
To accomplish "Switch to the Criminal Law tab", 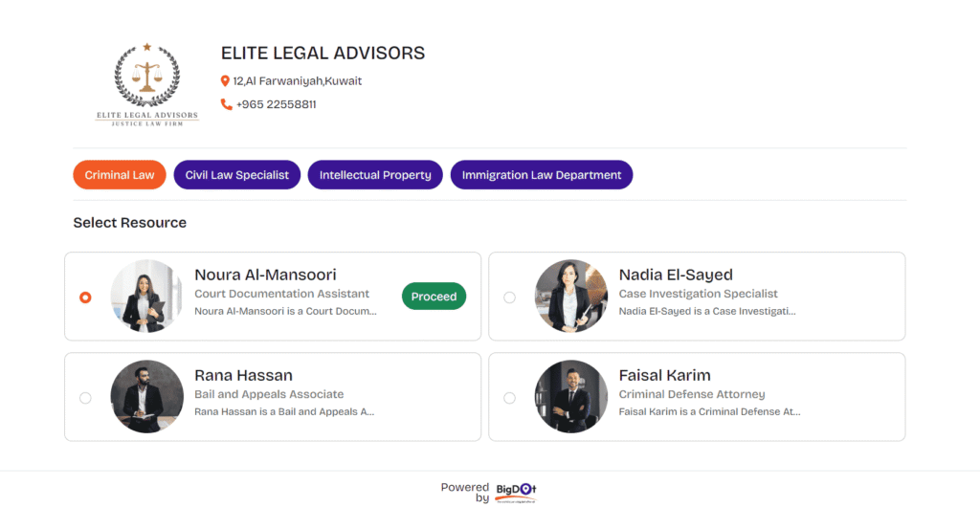I will coord(120,175).
